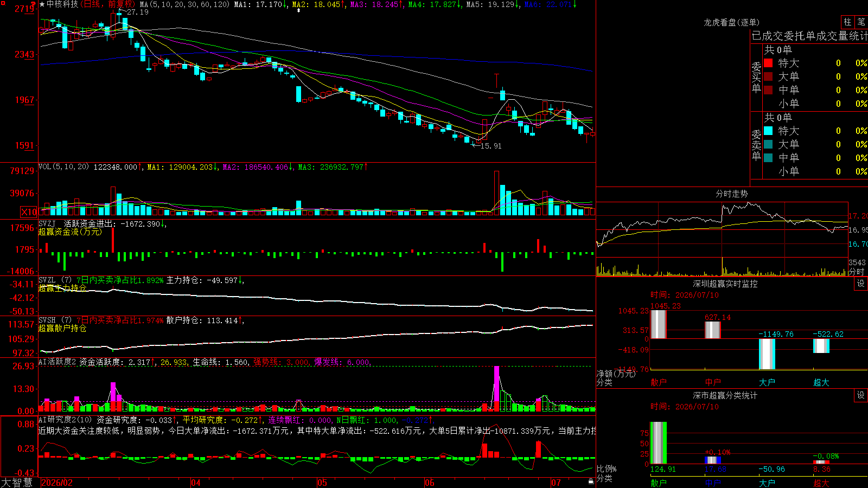Click the star icon before 中核科技

pos(42,4)
